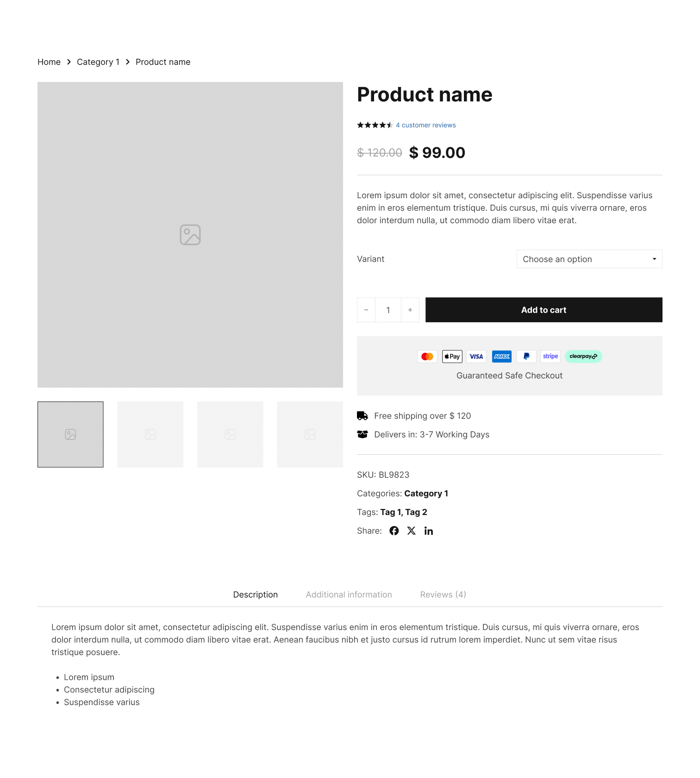
Task: Open the 4 customer reviews link
Action: 426,125
